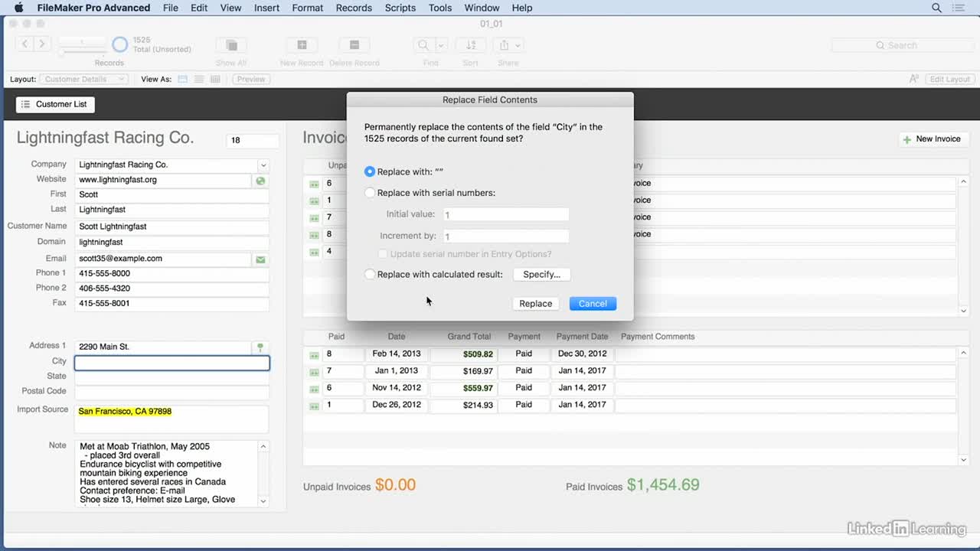Click the Show All toolbar icon
Image resolution: width=980 pixels, height=551 pixels.
[231, 45]
